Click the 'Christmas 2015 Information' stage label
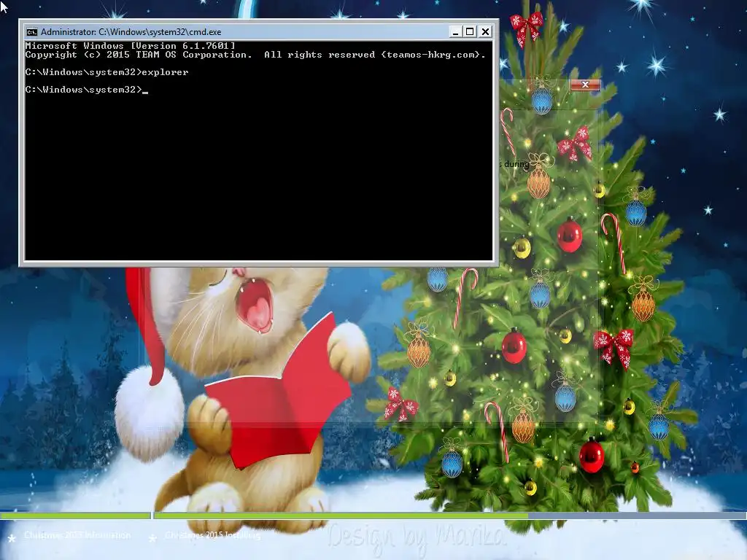747x560 pixels. point(77,535)
